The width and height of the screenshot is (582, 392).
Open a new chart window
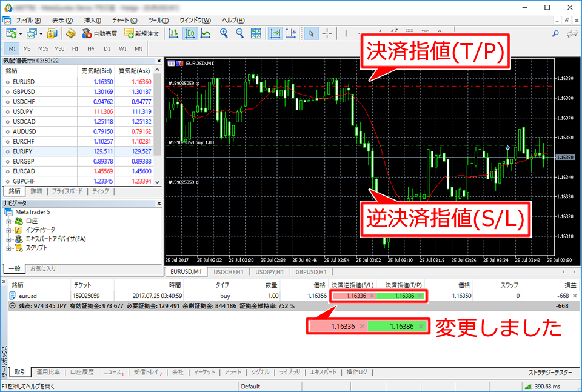[x=11, y=35]
